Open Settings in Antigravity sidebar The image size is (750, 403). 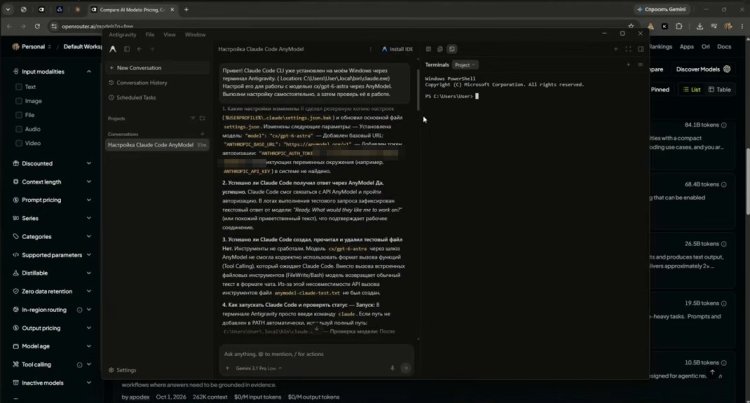(x=122, y=370)
